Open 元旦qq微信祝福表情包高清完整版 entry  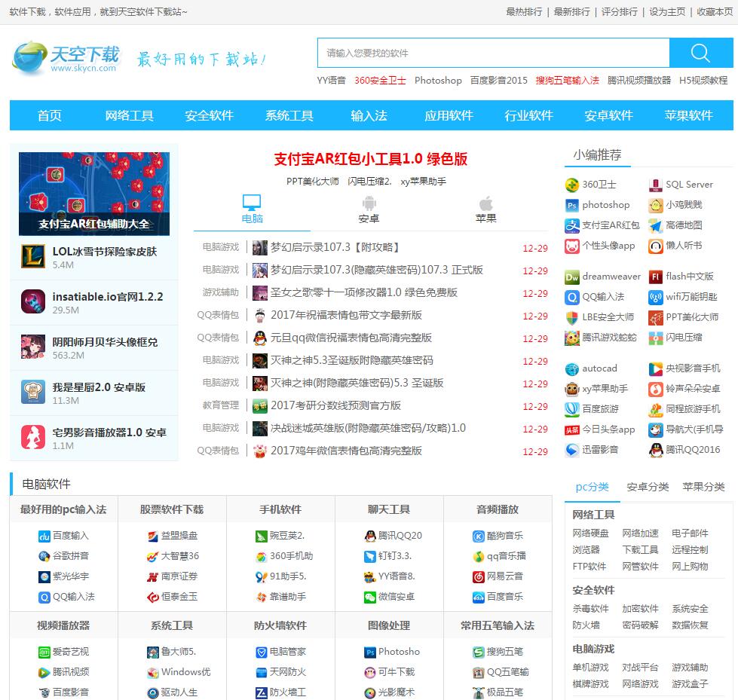tap(351, 338)
